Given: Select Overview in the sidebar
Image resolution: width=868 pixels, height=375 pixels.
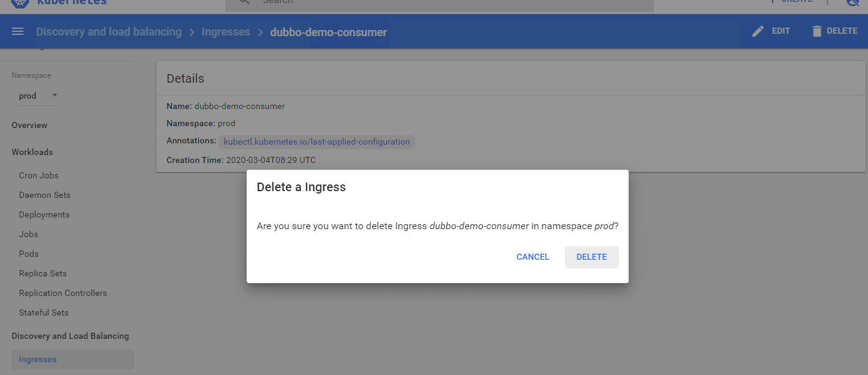Looking at the screenshot, I should click(29, 125).
